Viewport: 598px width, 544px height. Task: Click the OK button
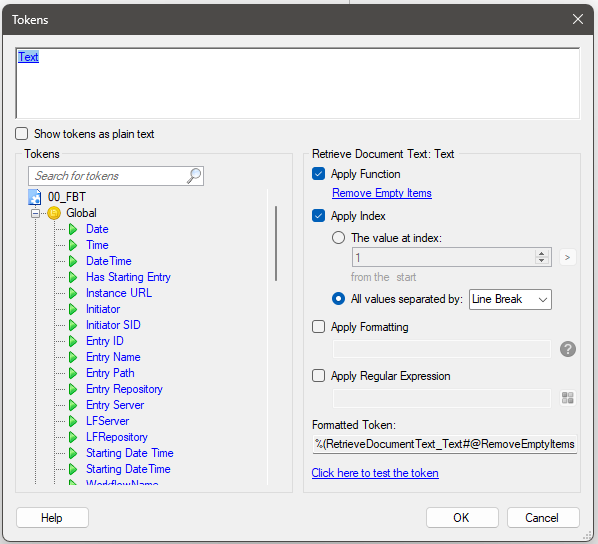pos(462,518)
